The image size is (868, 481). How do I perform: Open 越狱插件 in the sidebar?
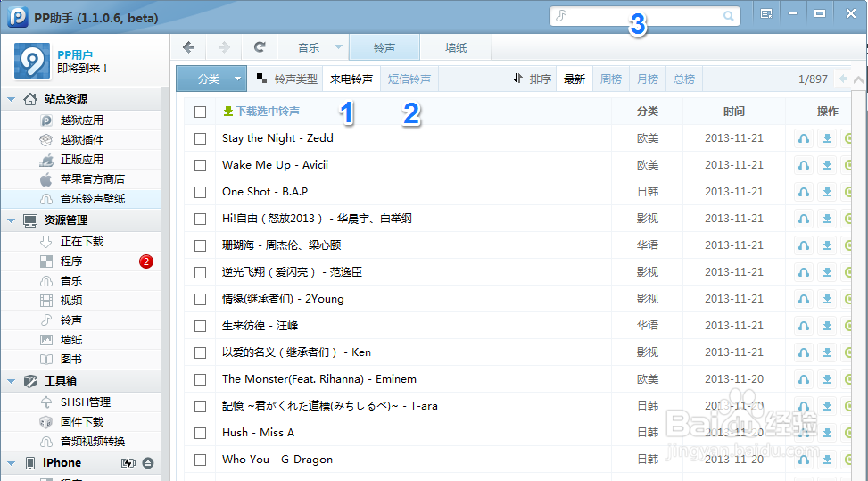pos(81,139)
